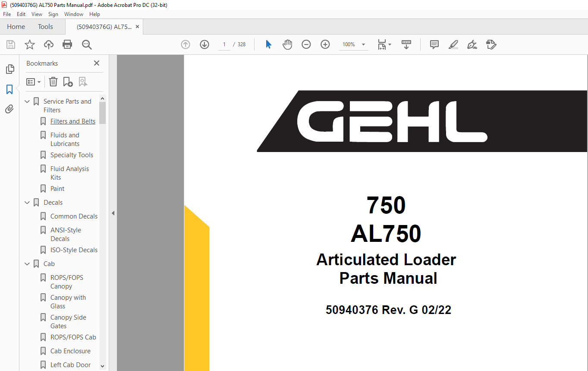Open the Specialty Tools bookmark

coord(72,155)
